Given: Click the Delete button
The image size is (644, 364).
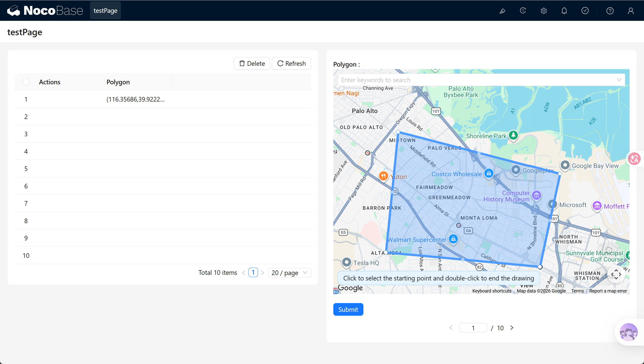Looking at the screenshot, I should click(x=252, y=63).
